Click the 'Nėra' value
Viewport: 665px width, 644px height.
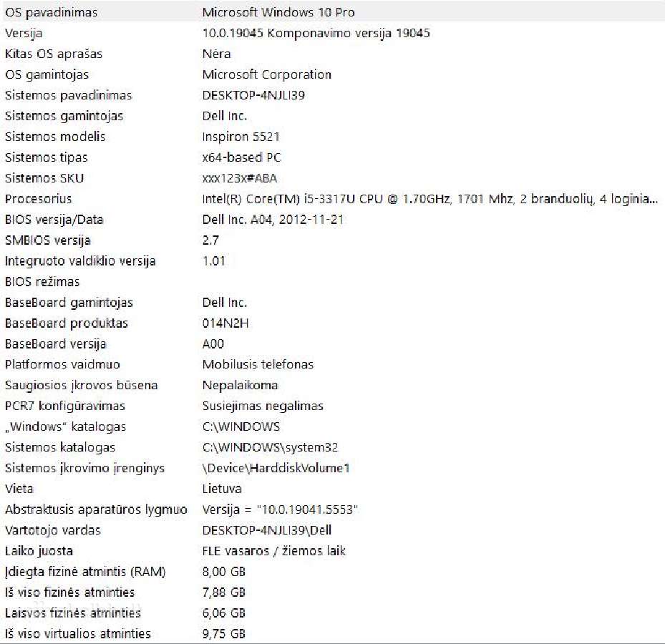(216, 54)
